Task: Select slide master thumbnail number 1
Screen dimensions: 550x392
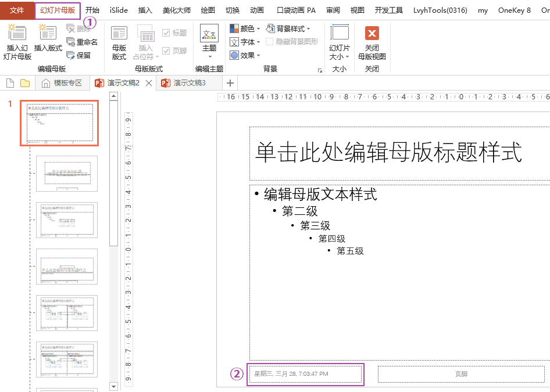Action: pos(59,123)
